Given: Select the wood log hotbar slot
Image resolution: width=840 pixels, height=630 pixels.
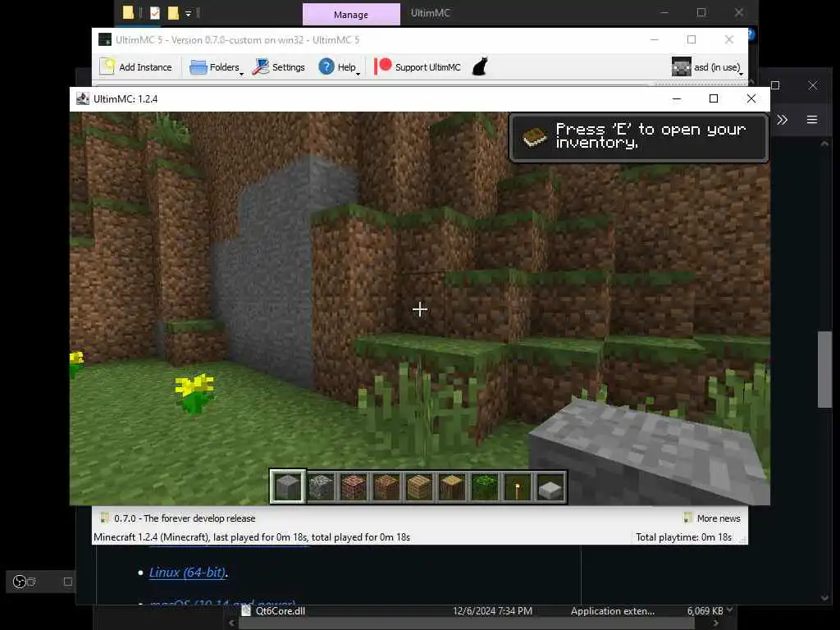Looking at the screenshot, I should pos(452,487).
